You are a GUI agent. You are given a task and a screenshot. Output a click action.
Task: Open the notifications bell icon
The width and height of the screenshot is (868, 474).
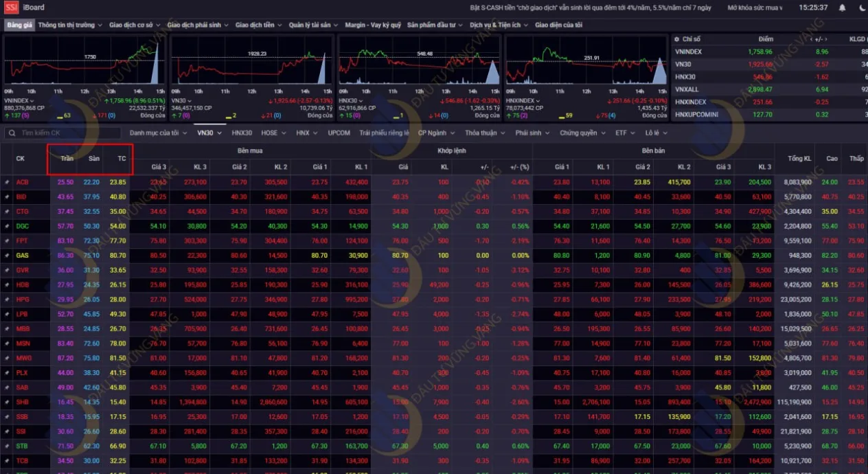[844, 8]
